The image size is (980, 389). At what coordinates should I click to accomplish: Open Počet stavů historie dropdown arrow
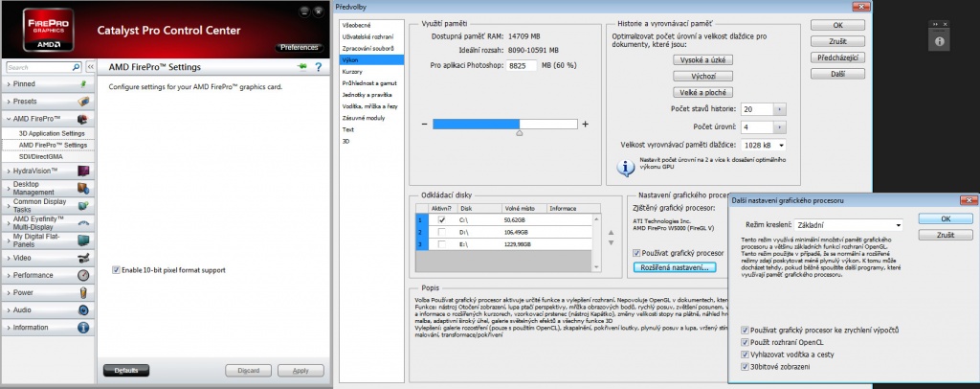(779, 109)
